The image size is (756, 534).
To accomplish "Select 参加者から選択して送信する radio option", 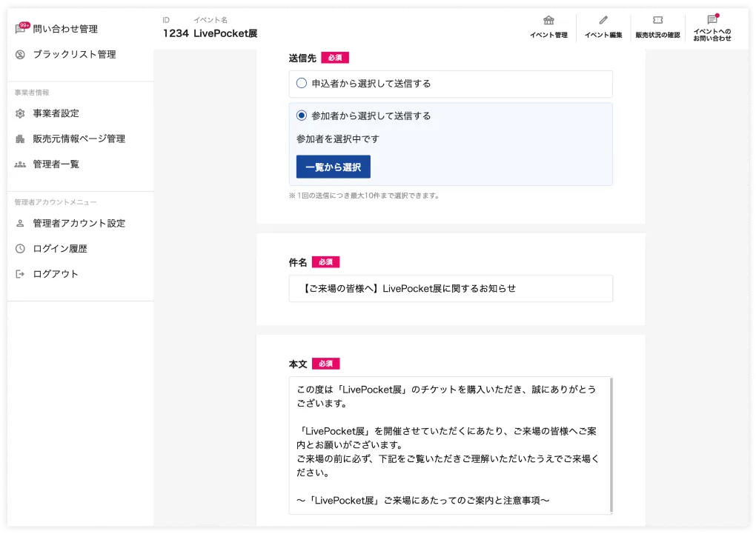I will pyautogui.click(x=302, y=116).
